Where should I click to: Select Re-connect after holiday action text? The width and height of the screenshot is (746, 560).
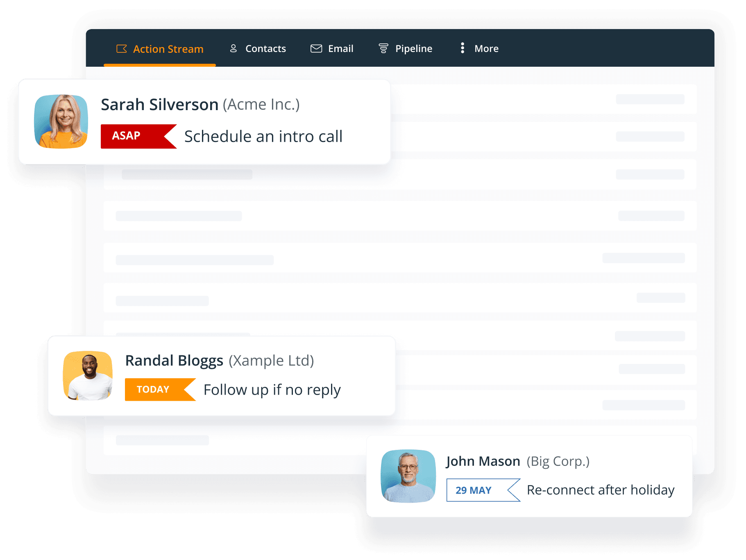click(600, 490)
